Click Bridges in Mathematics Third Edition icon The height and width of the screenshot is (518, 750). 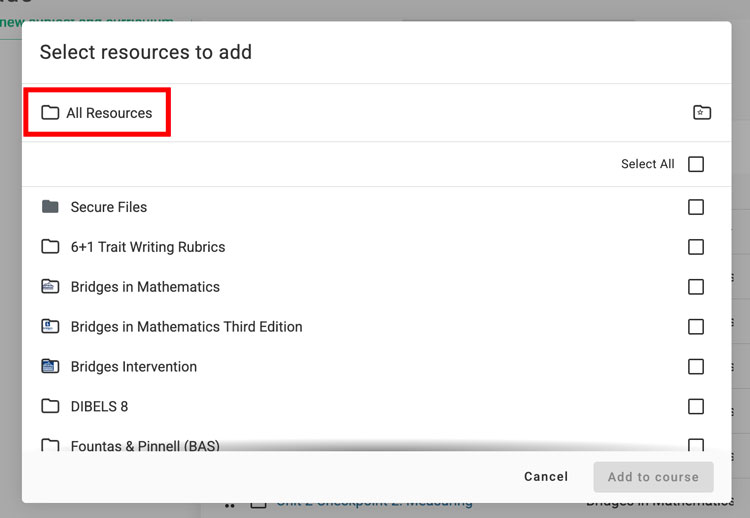pos(50,327)
